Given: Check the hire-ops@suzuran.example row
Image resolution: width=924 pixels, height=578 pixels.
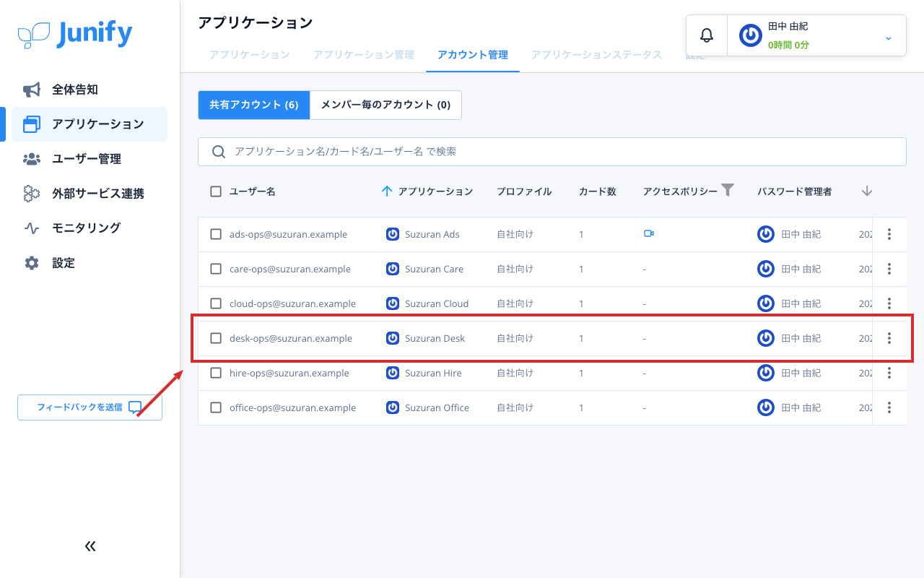Looking at the screenshot, I should click(x=216, y=373).
